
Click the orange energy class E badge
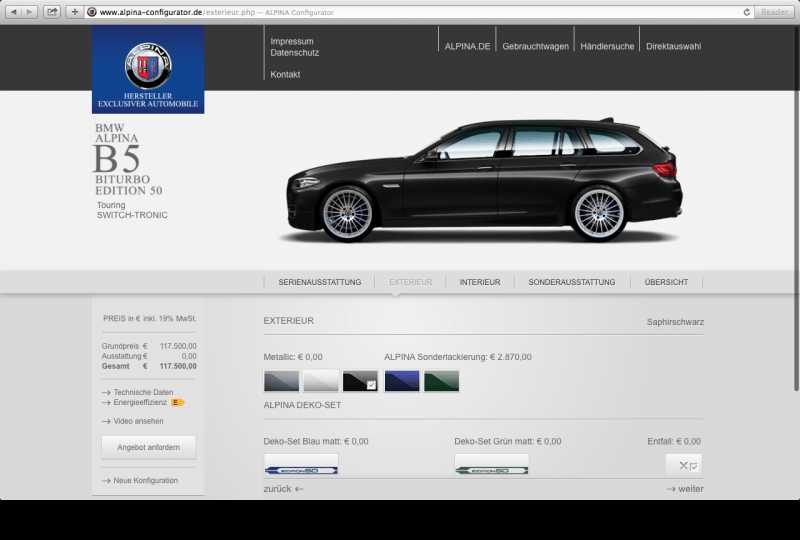pyautogui.click(x=177, y=403)
